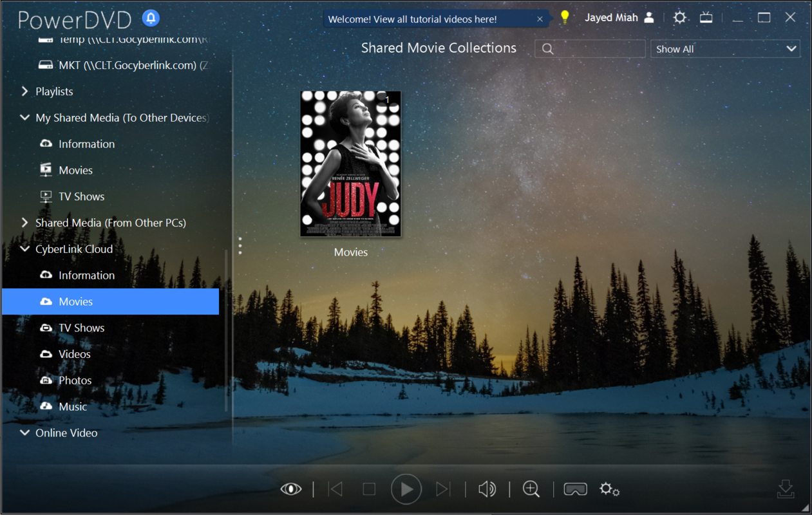Open the zoom magnifier control
The width and height of the screenshot is (812, 515).
(531, 489)
